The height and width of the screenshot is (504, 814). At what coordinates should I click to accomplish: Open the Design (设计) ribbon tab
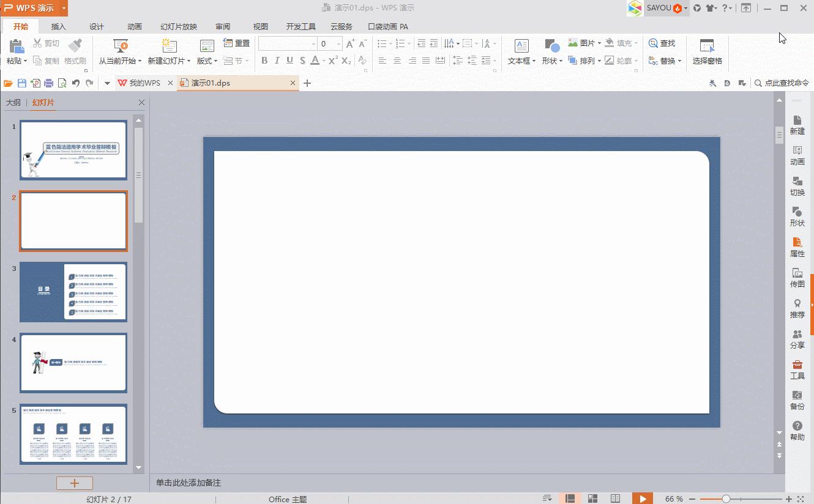click(x=96, y=26)
